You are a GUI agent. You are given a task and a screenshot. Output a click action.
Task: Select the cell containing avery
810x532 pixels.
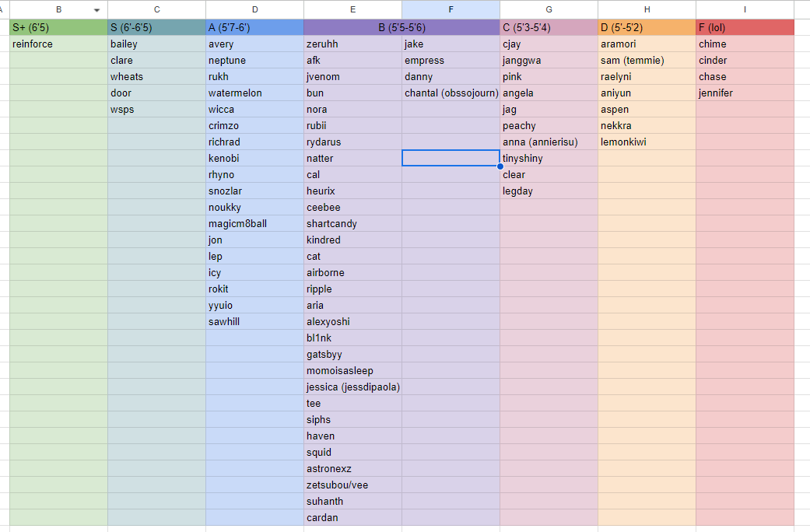pyautogui.click(x=254, y=44)
